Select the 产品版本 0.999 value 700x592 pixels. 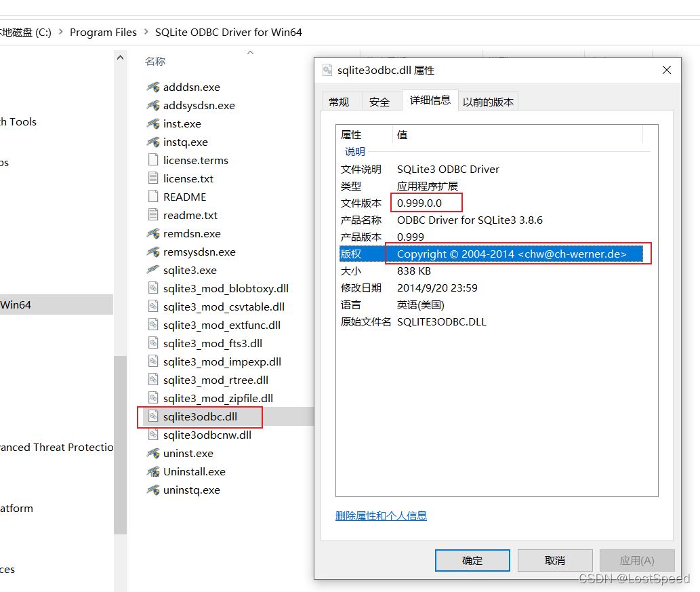410,237
